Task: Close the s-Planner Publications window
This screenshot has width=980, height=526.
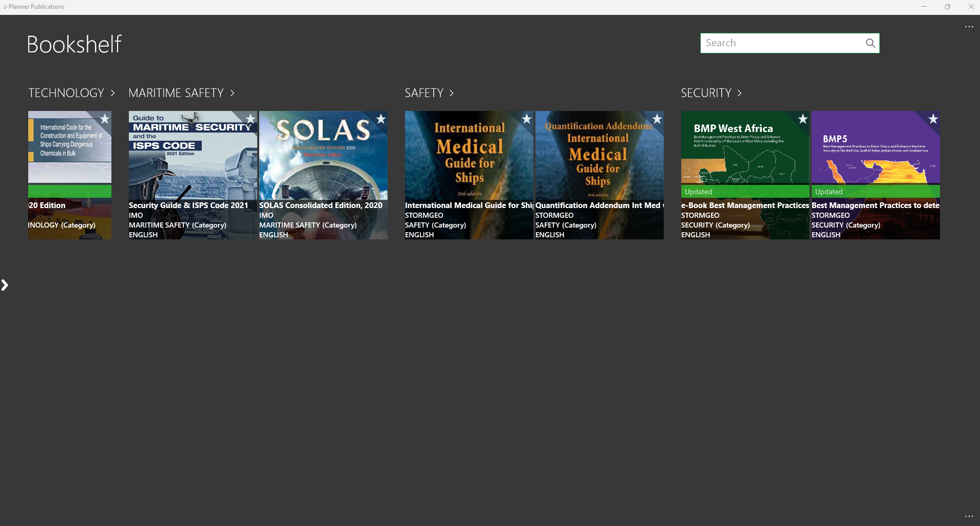Action: click(x=971, y=7)
